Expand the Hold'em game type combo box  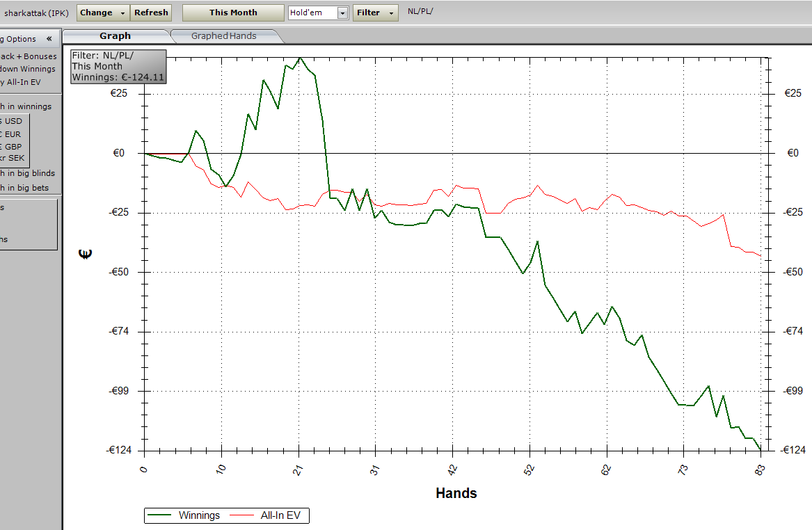(342, 13)
